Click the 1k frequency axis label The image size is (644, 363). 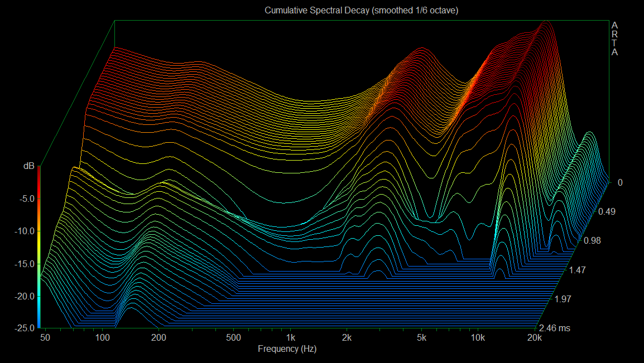pos(290,338)
